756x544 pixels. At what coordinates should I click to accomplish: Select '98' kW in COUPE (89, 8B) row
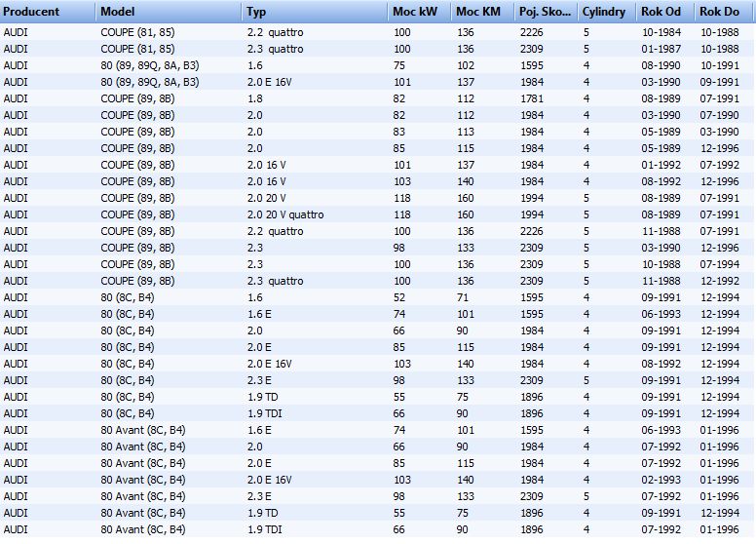click(399, 248)
